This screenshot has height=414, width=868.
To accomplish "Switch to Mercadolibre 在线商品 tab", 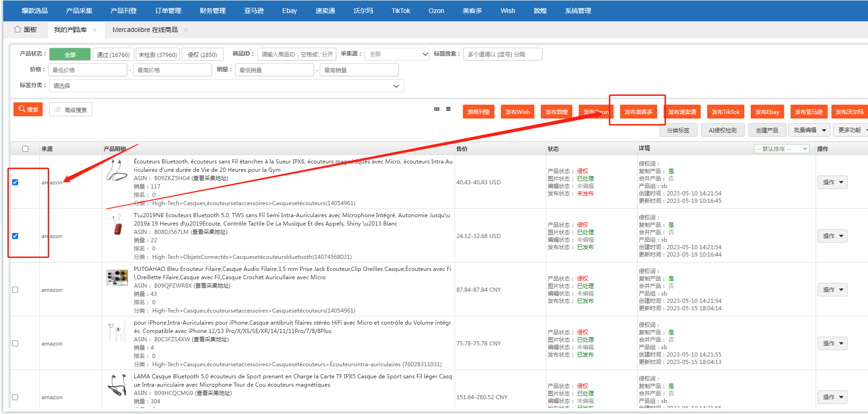I will click(x=145, y=30).
